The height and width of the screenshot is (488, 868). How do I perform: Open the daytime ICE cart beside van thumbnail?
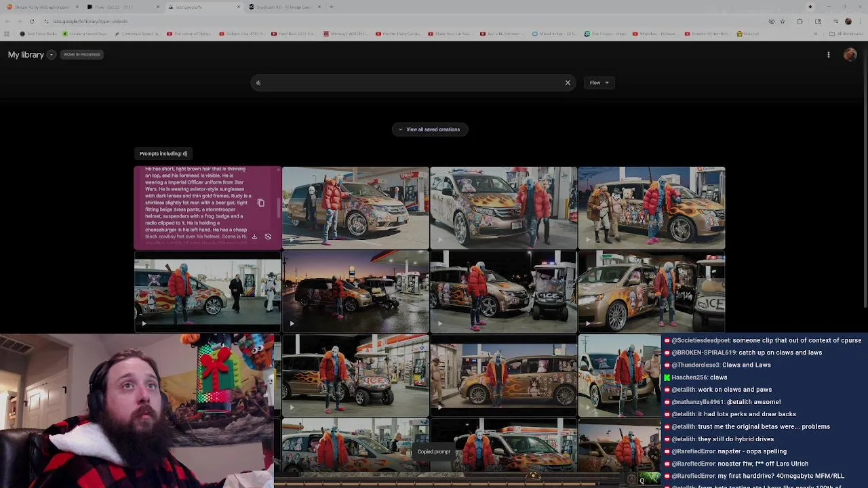[652, 292]
